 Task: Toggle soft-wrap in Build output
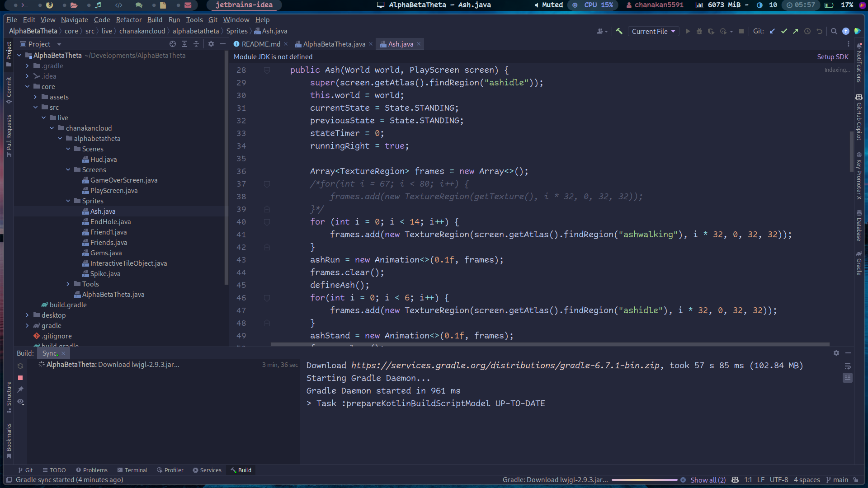point(848,366)
